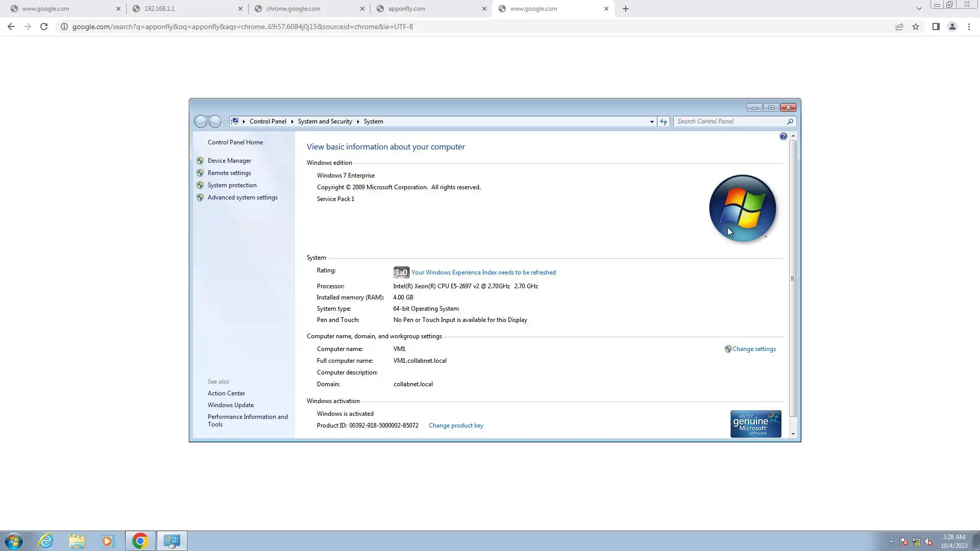Open Chrome tab search chevron
The width and height of the screenshot is (980, 551).
click(x=919, y=9)
